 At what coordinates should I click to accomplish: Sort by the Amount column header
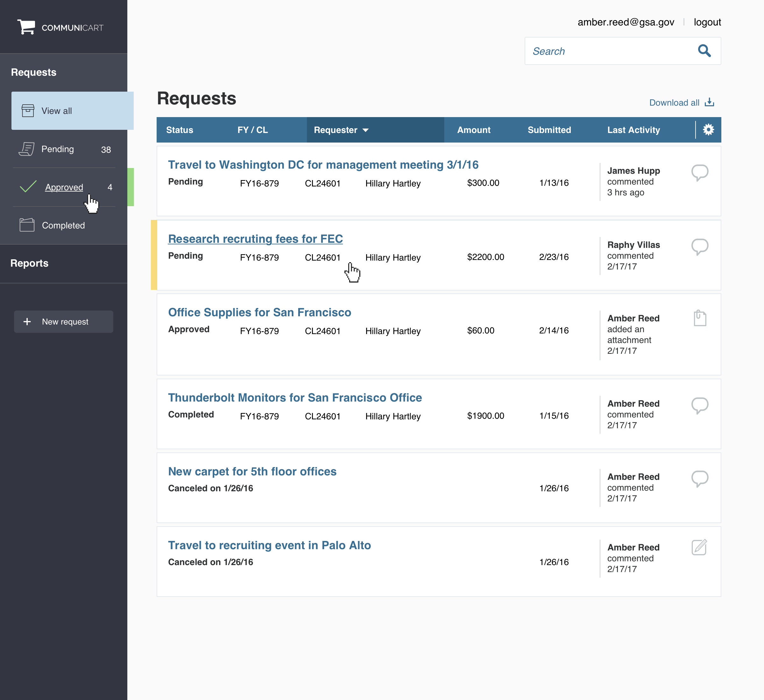(473, 130)
